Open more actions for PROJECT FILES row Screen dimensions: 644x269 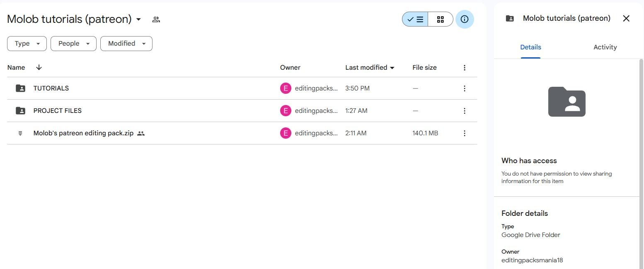465,111
